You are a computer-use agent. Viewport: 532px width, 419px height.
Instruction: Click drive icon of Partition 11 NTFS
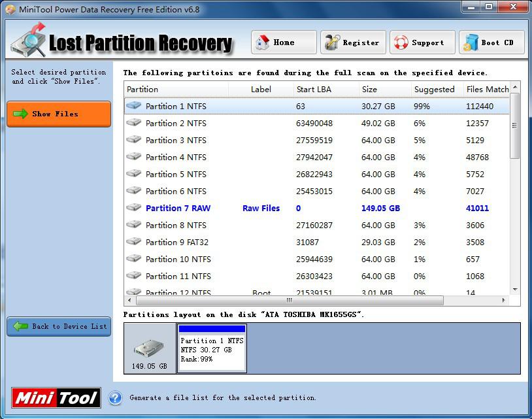(134, 275)
